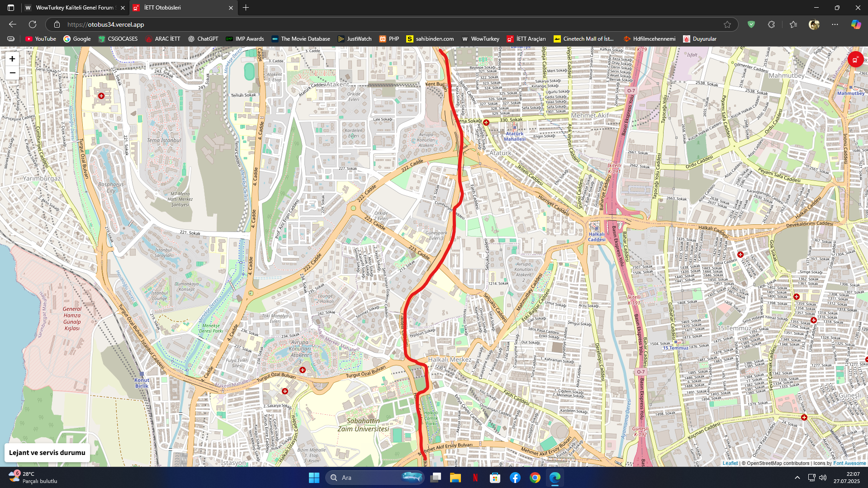Viewport: 868px width, 488px height.
Task: Open clock and calendar 22:07
Action: (x=847, y=478)
